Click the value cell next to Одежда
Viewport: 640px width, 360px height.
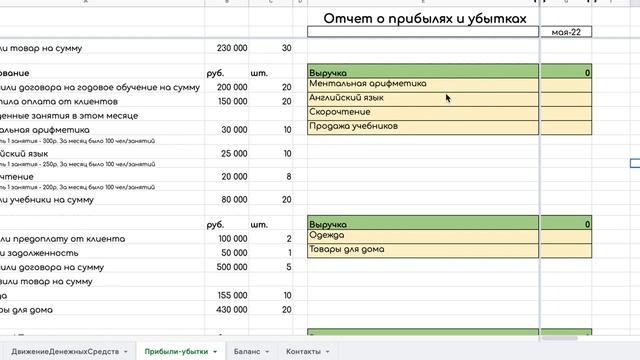(x=566, y=237)
